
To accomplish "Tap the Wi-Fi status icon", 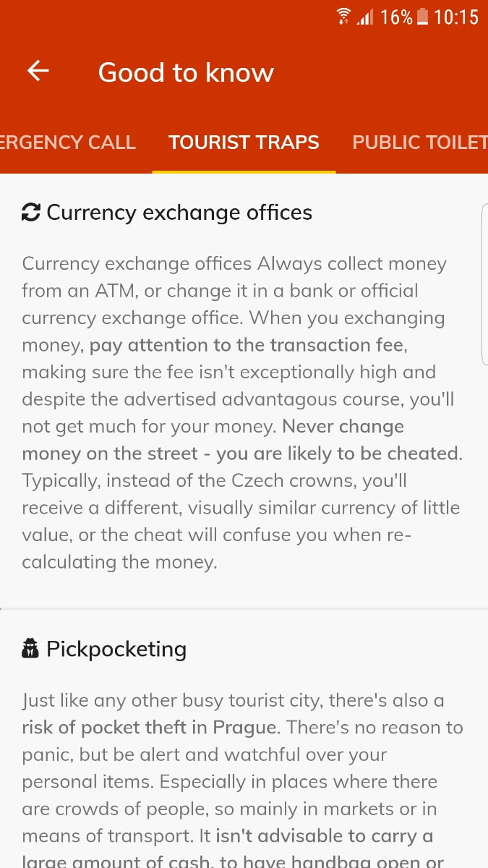I will [343, 17].
